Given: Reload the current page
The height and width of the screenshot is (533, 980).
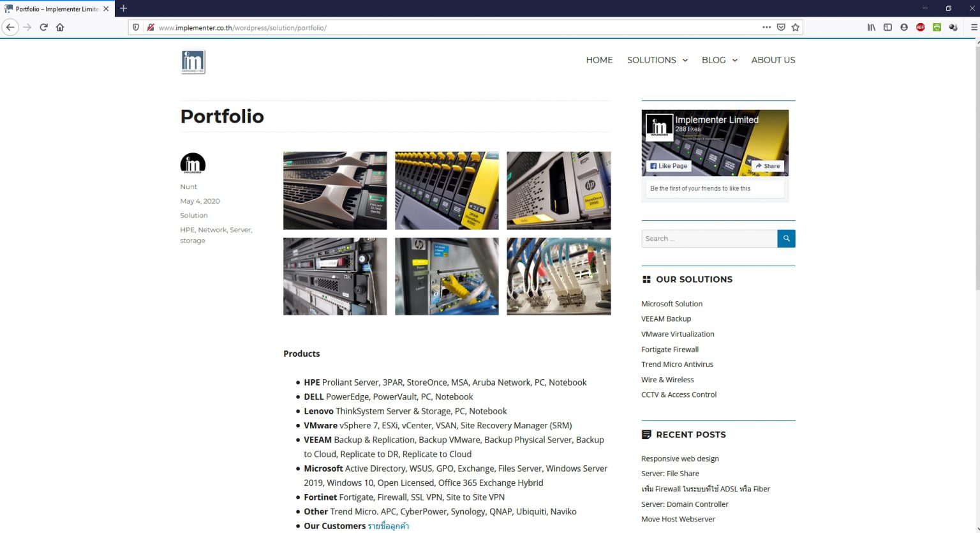Looking at the screenshot, I should click(43, 27).
